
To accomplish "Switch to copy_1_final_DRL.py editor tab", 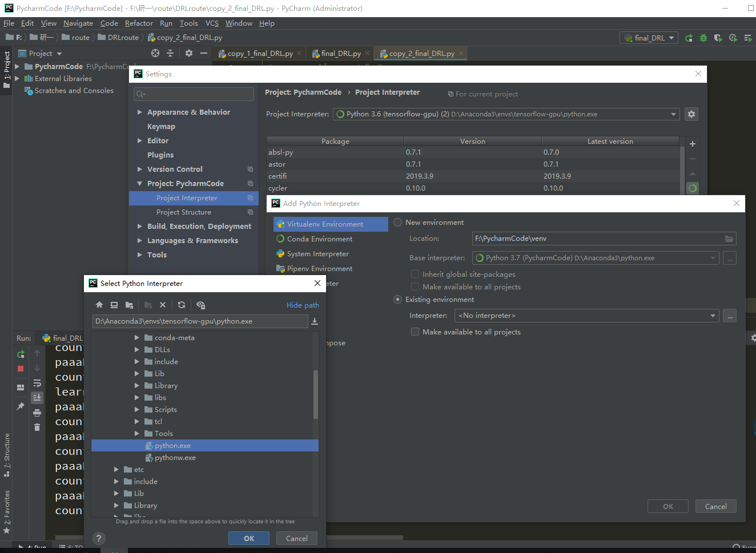I will click(x=260, y=54).
